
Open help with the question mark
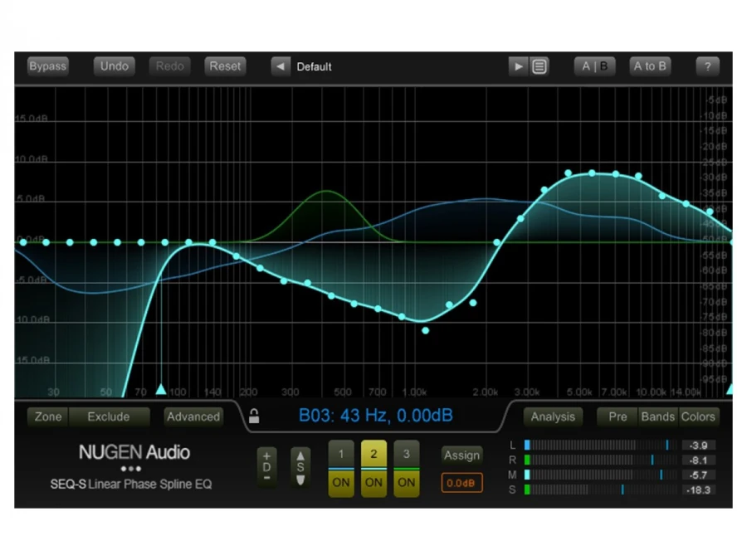707,66
